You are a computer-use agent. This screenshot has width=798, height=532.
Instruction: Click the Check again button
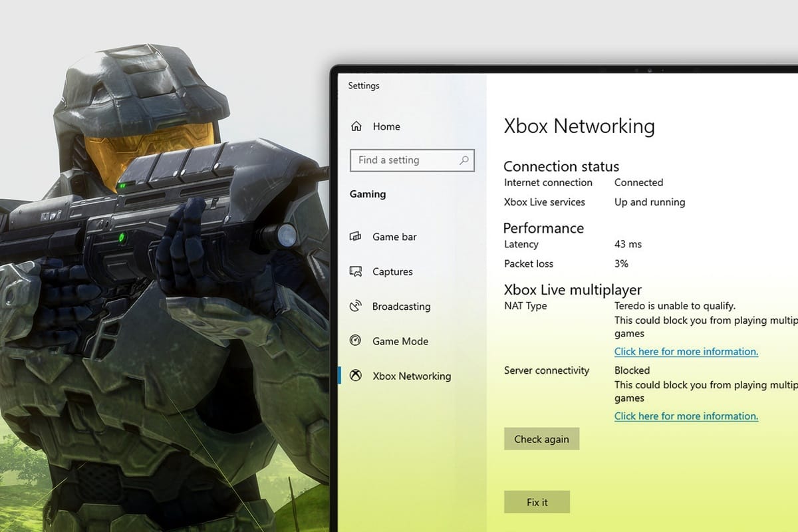pyautogui.click(x=541, y=439)
